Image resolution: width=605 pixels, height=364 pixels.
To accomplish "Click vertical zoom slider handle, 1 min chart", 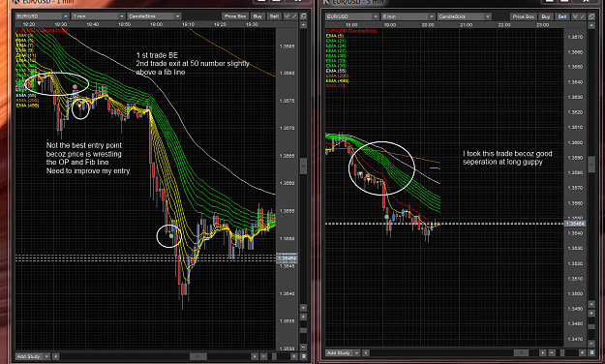I will coord(304,330).
